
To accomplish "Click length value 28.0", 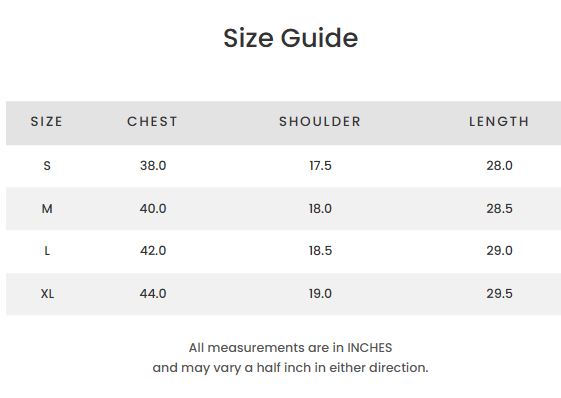I will pyautogui.click(x=499, y=166).
